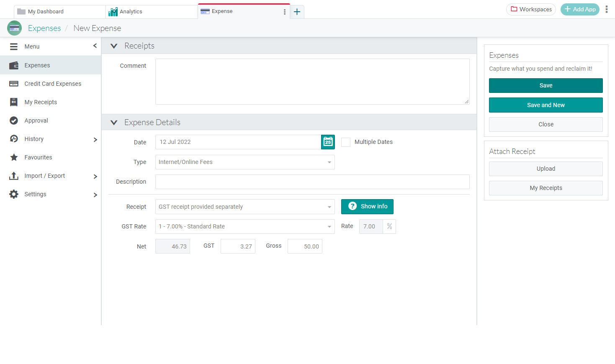Click the My Receipts receipt icon
615x364 pixels.
[14, 102]
